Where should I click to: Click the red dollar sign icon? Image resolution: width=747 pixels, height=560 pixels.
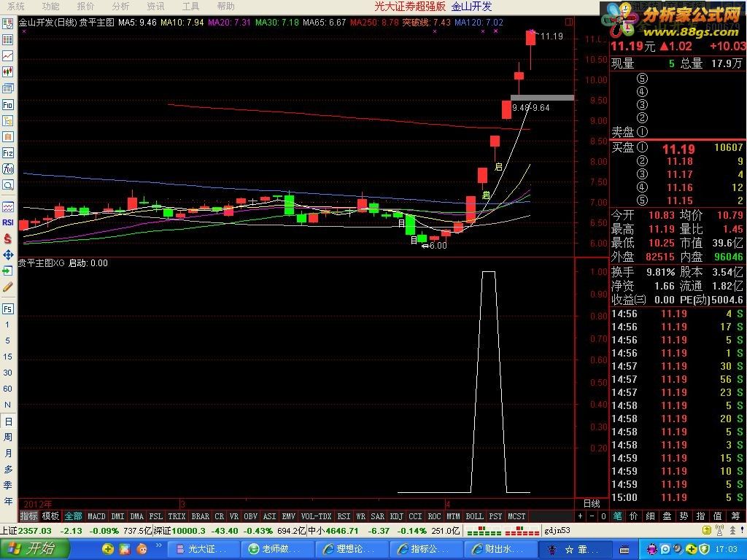pyautogui.click(x=8, y=238)
